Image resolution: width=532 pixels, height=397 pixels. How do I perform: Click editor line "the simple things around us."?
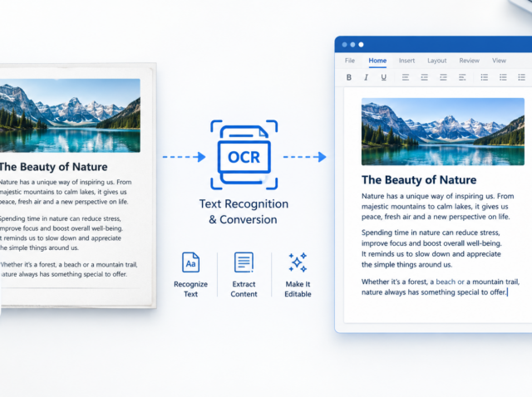406,264
